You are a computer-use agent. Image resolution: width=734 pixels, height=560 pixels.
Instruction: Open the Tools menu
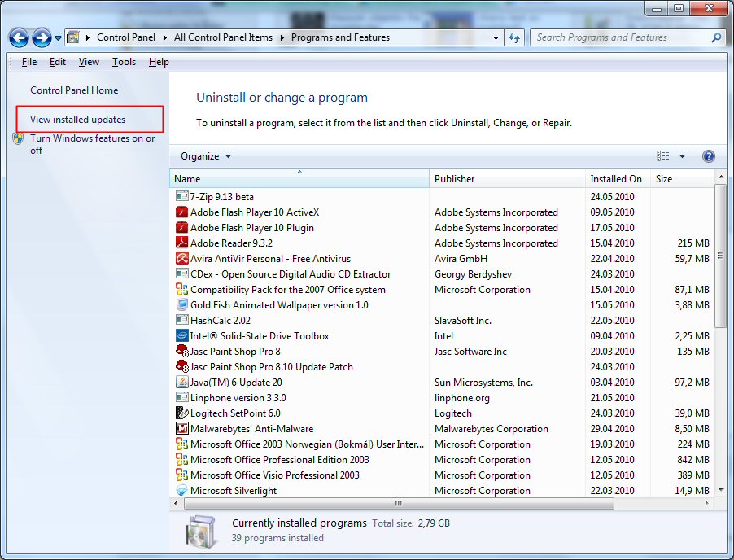[x=124, y=62]
